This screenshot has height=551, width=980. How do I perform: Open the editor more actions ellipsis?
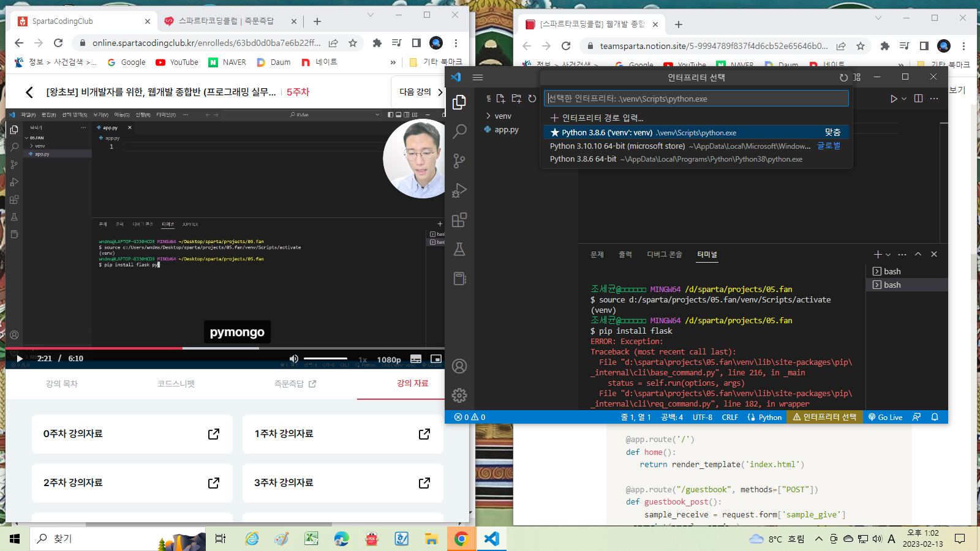pos(934,99)
